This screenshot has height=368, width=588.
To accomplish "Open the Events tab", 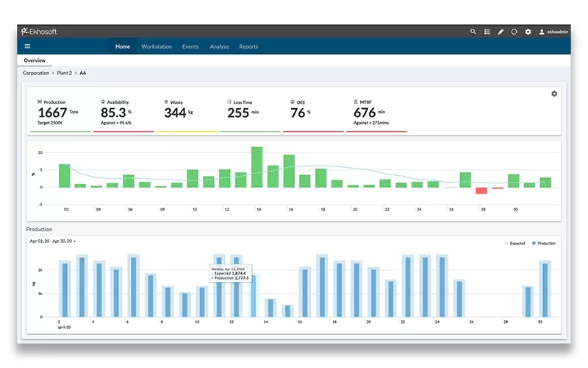I will pyautogui.click(x=190, y=46).
